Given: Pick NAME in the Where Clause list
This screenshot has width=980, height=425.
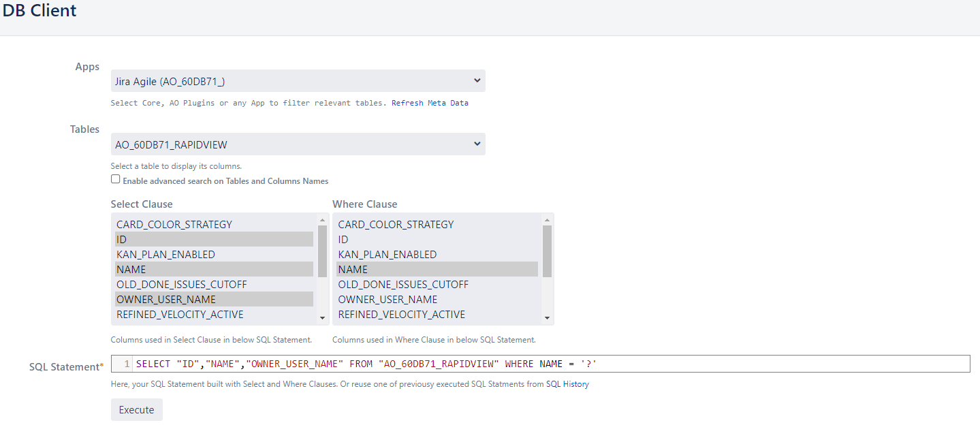Looking at the screenshot, I should (353, 270).
